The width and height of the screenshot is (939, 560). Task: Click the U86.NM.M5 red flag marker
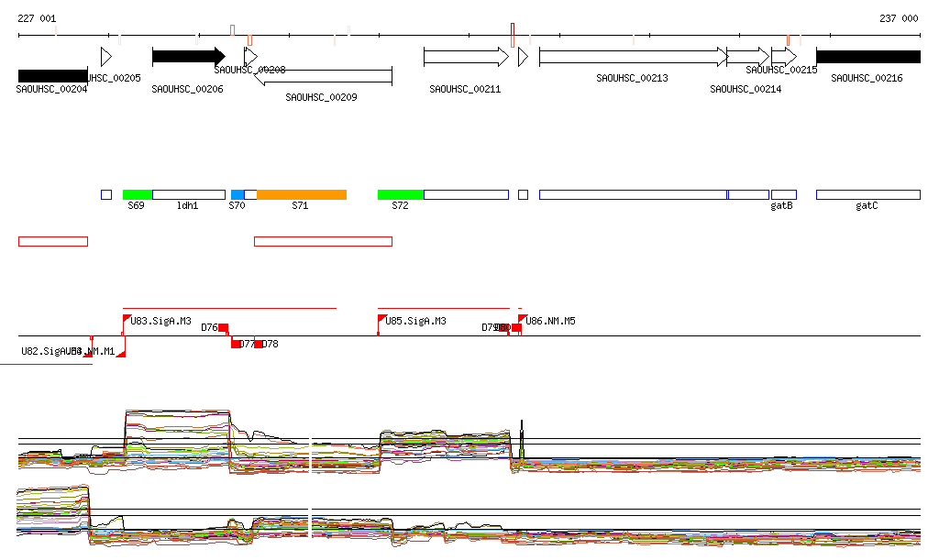tap(522, 319)
